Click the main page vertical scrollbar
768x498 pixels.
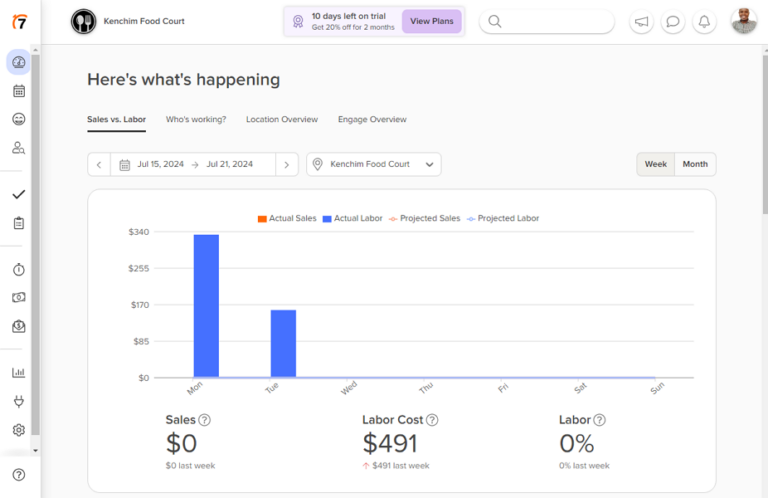pos(765,135)
